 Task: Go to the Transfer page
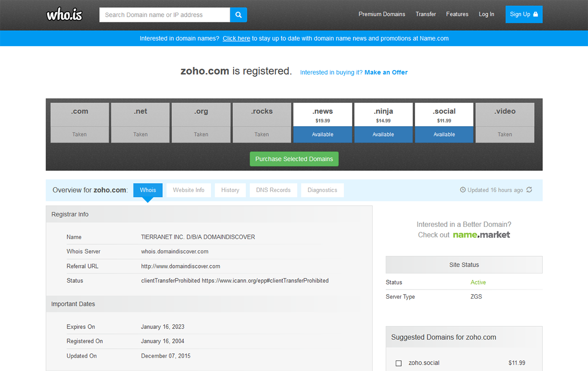(426, 14)
